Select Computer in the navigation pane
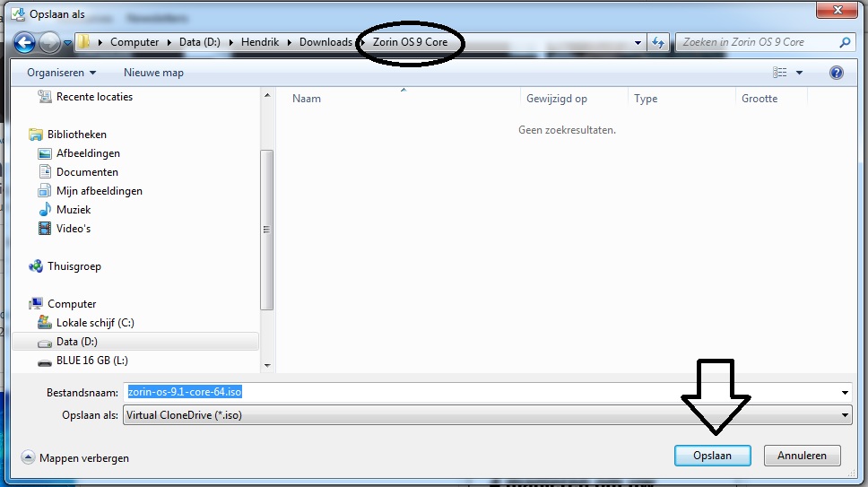 point(72,304)
